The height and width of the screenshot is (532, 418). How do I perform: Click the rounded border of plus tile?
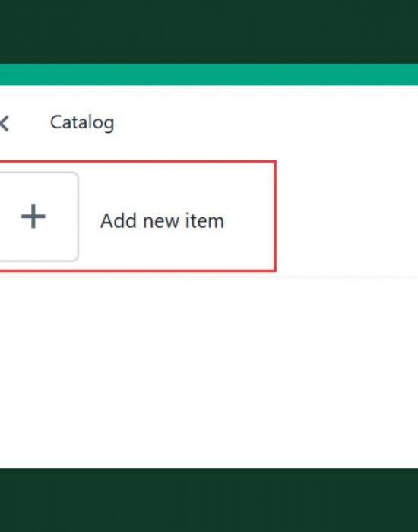(78, 217)
